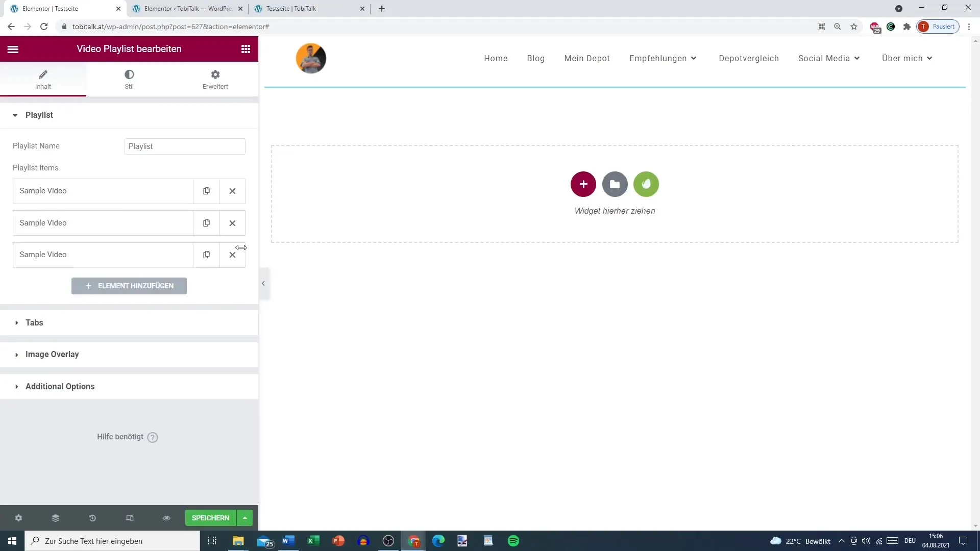This screenshot has height=551, width=980.
Task: Expand the Tabs section
Action: pos(34,322)
